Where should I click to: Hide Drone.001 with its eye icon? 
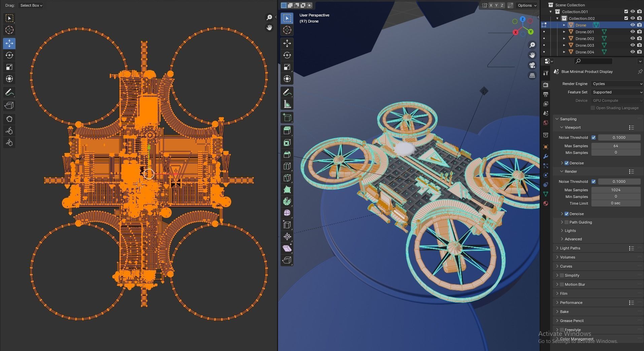[633, 32]
